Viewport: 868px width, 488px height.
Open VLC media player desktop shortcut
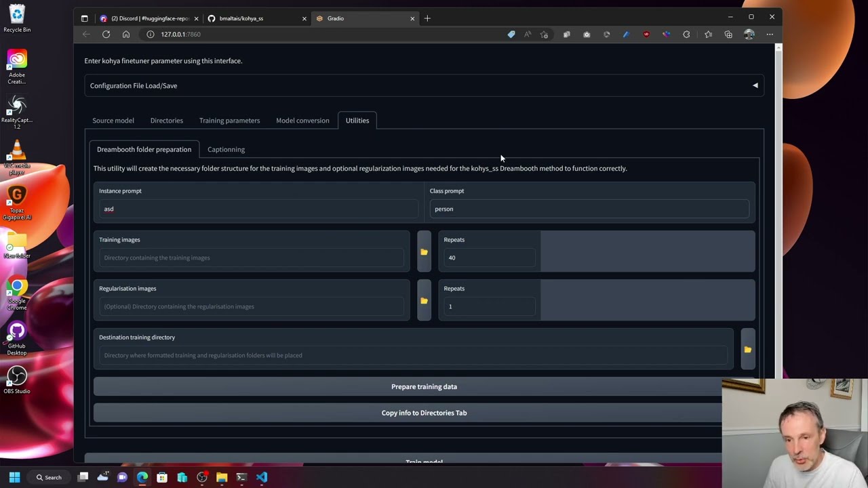point(17,157)
